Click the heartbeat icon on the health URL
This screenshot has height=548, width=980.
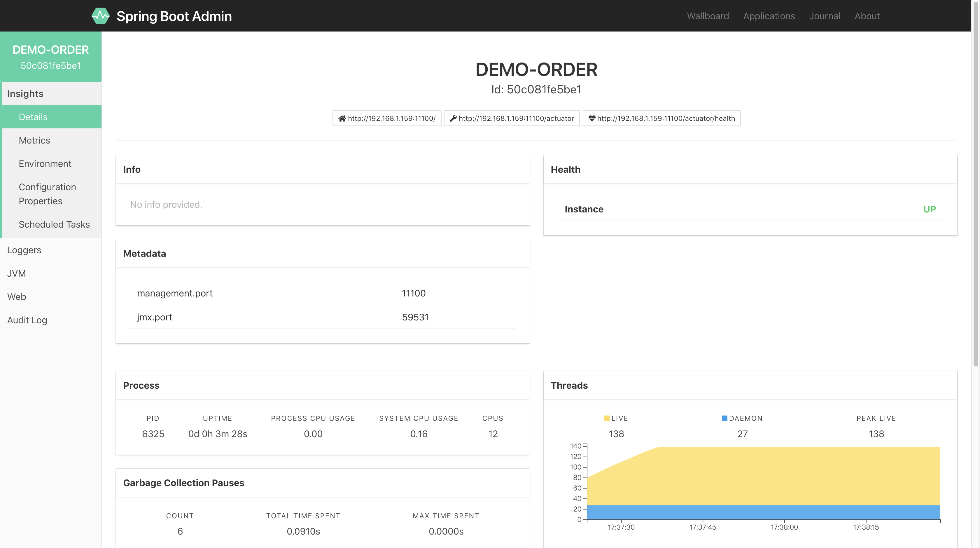click(591, 118)
